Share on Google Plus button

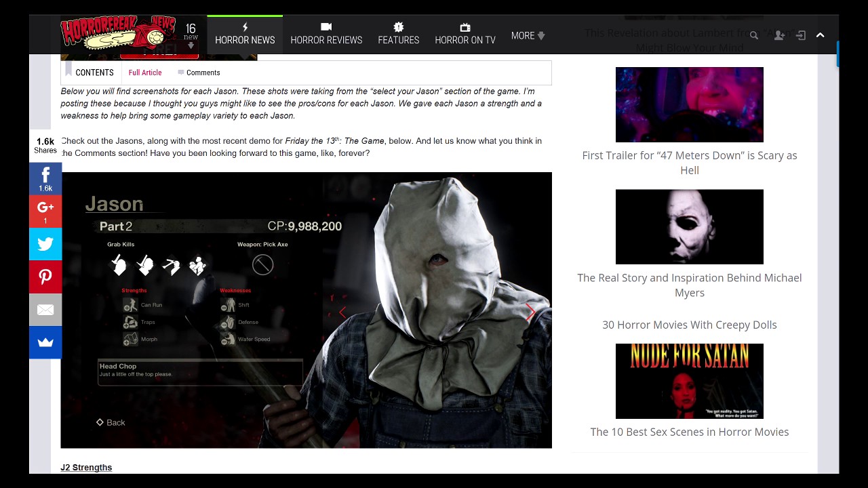(x=45, y=211)
